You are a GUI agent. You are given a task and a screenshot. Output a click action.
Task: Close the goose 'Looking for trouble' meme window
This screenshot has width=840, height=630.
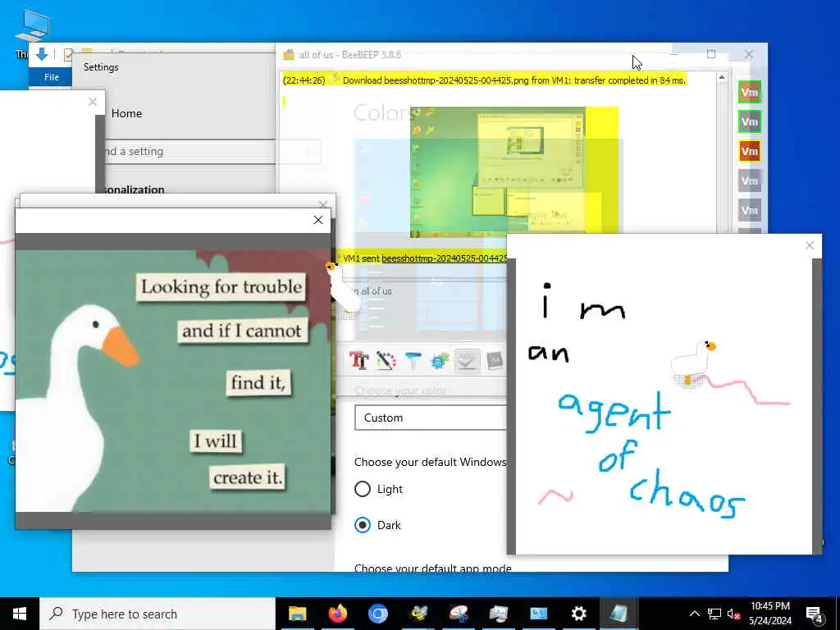coord(318,220)
